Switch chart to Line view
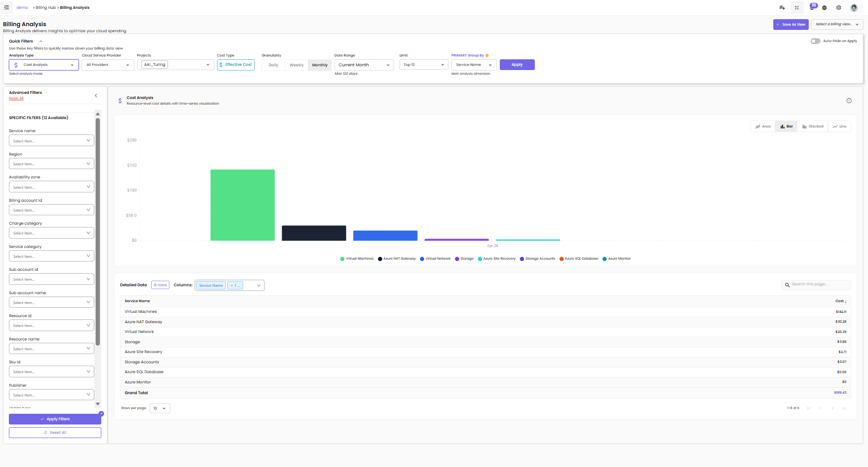 point(840,127)
